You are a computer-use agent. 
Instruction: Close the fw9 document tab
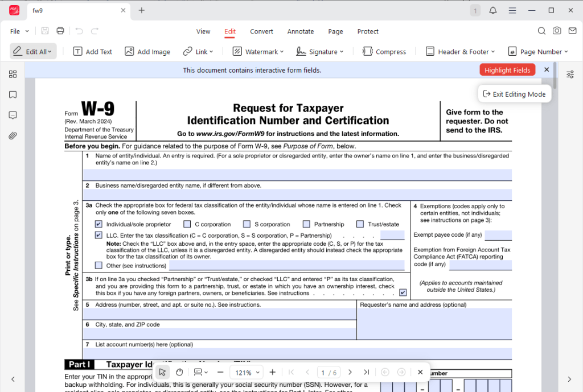click(123, 10)
